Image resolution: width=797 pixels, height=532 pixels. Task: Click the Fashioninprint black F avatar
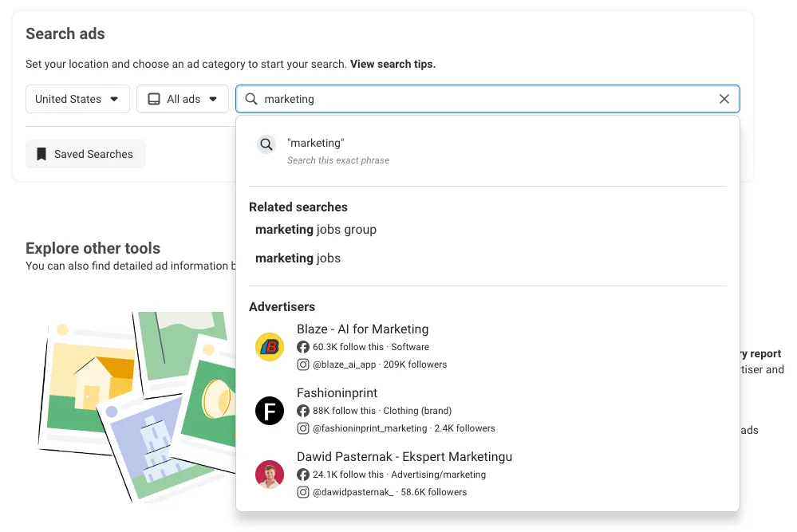click(x=270, y=411)
